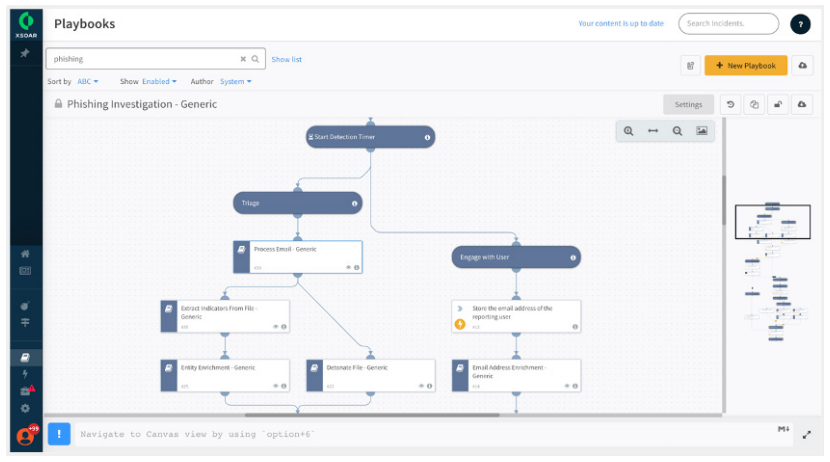
Task: Select the Store the email address task
Action: click(x=516, y=316)
